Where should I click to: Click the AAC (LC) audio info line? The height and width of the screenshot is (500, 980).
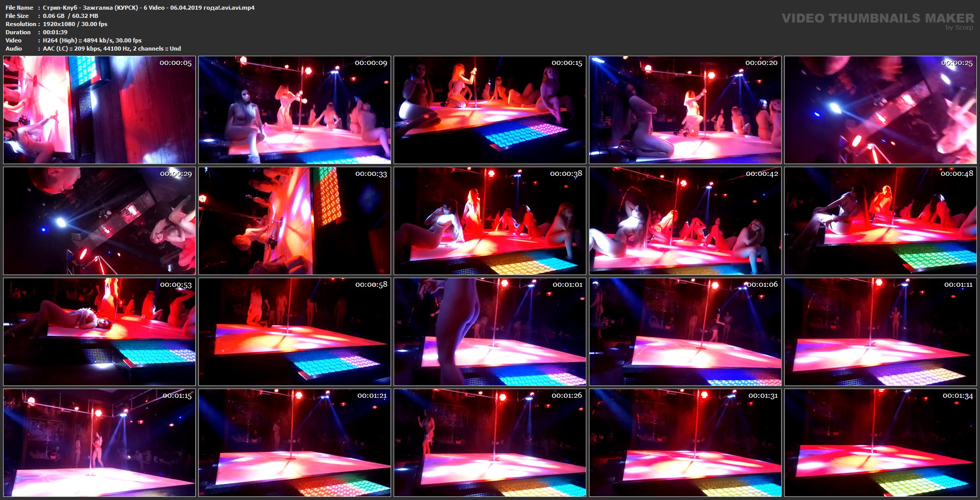point(112,49)
